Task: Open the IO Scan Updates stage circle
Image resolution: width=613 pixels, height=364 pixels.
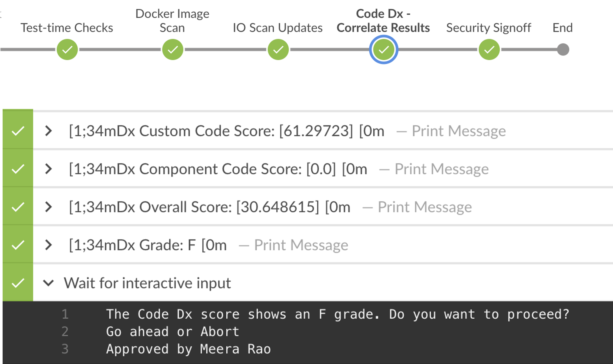Action: 278,50
